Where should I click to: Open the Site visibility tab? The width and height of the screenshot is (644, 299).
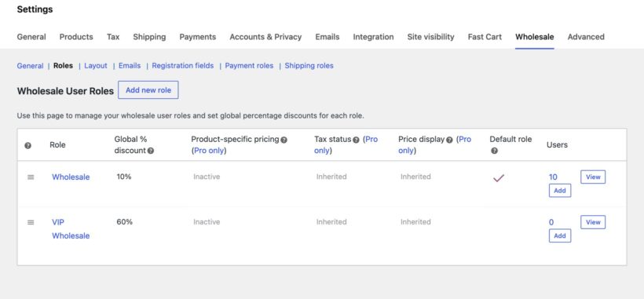(431, 37)
